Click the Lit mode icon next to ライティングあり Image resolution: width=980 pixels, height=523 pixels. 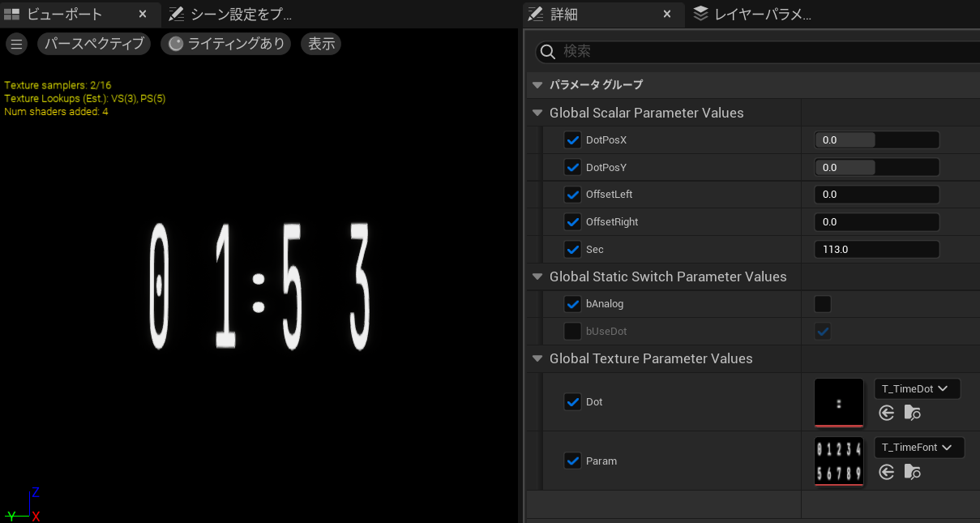[176, 43]
